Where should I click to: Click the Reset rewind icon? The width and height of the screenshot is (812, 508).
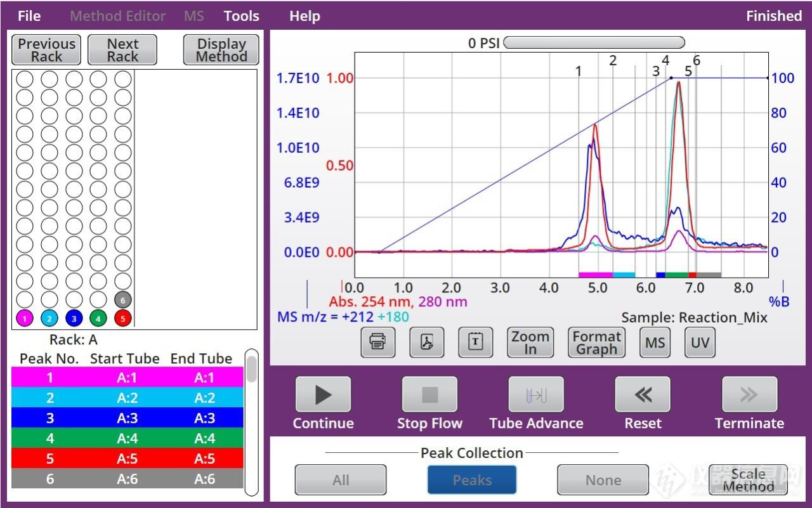click(x=642, y=395)
